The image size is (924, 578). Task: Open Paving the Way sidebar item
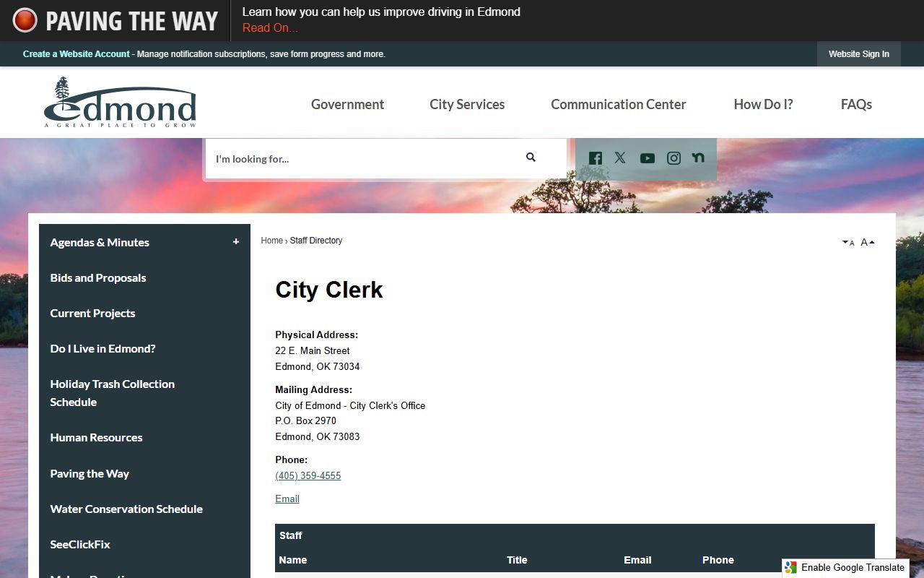click(90, 473)
